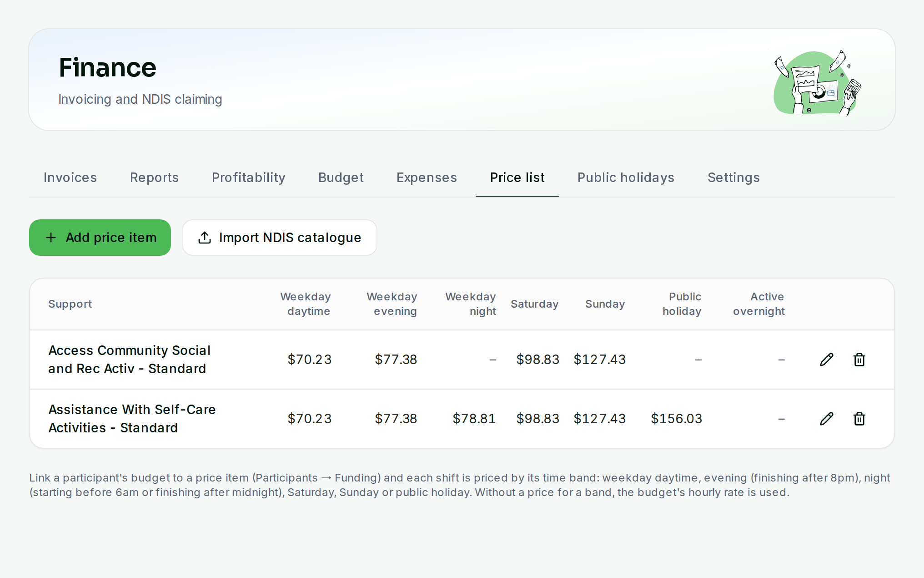Screen dimensions: 924x578
Task: Open the Invoices tab
Action: tap(70, 177)
